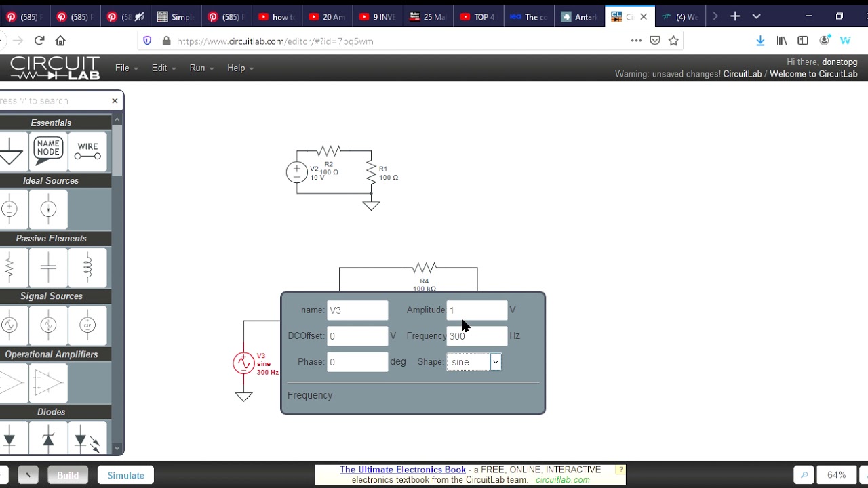Click the CircuitLab logo
The image size is (868, 488).
click(x=55, y=68)
